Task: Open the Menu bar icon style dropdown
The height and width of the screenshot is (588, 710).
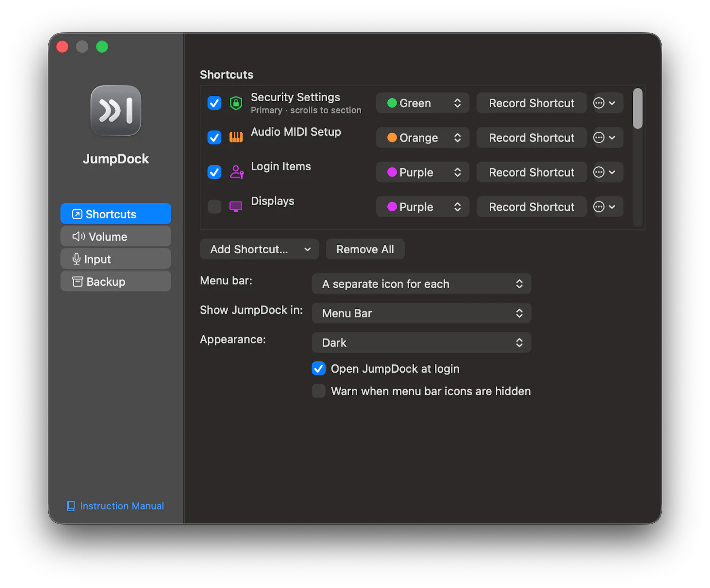Action: (x=421, y=284)
